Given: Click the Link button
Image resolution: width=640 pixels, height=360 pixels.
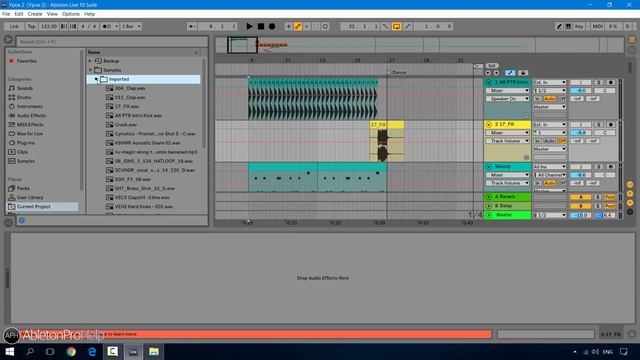Looking at the screenshot, I should point(14,26).
